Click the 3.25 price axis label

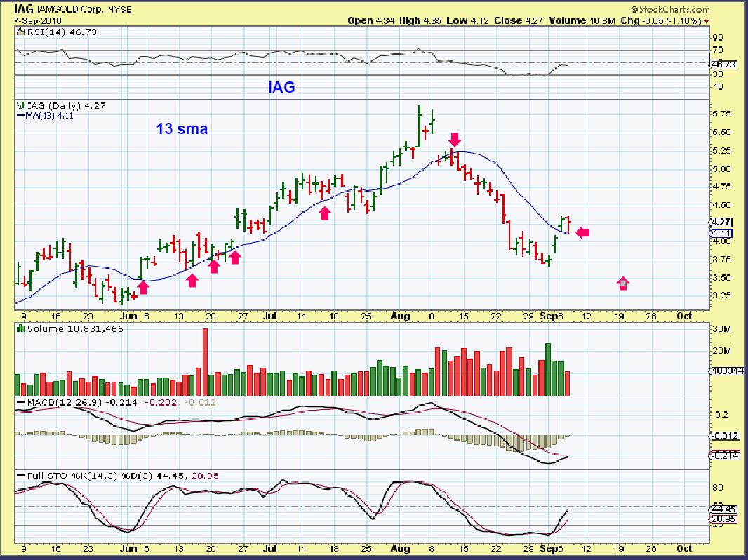click(x=721, y=295)
